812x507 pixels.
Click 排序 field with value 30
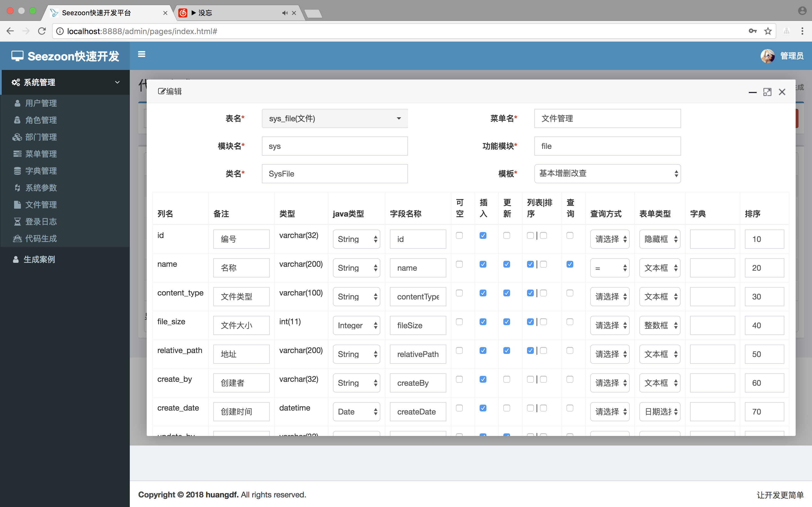coord(764,296)
